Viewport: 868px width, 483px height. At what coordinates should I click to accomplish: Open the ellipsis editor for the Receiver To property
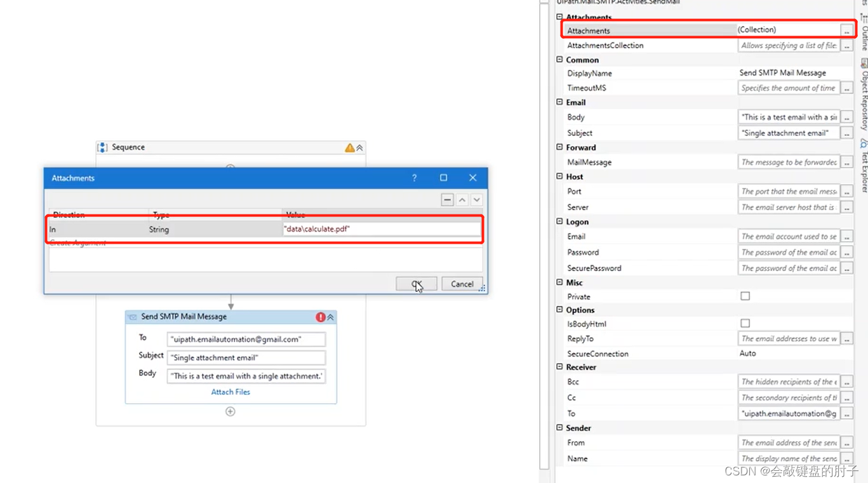point(846,413)
